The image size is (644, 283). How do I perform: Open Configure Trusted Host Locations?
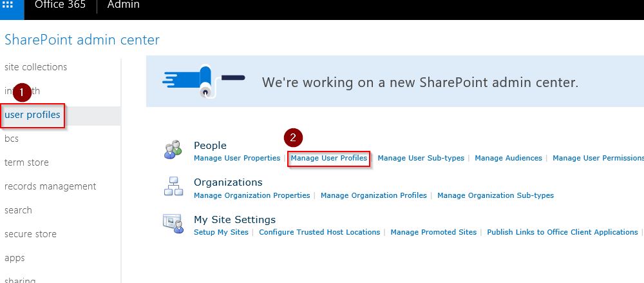click(319, 232)
